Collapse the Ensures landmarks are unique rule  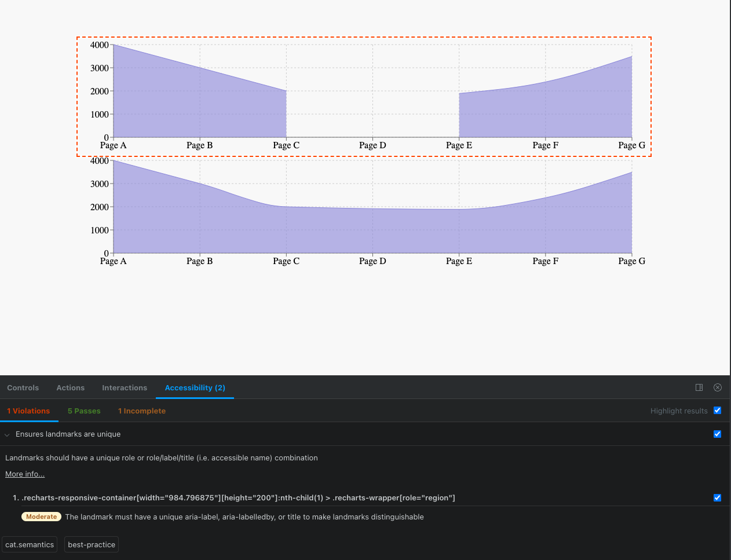[x=6, y=434]
